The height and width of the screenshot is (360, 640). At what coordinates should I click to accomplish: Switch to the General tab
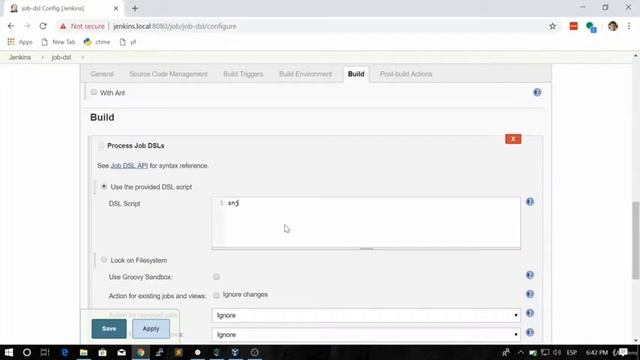coord(102,74)
